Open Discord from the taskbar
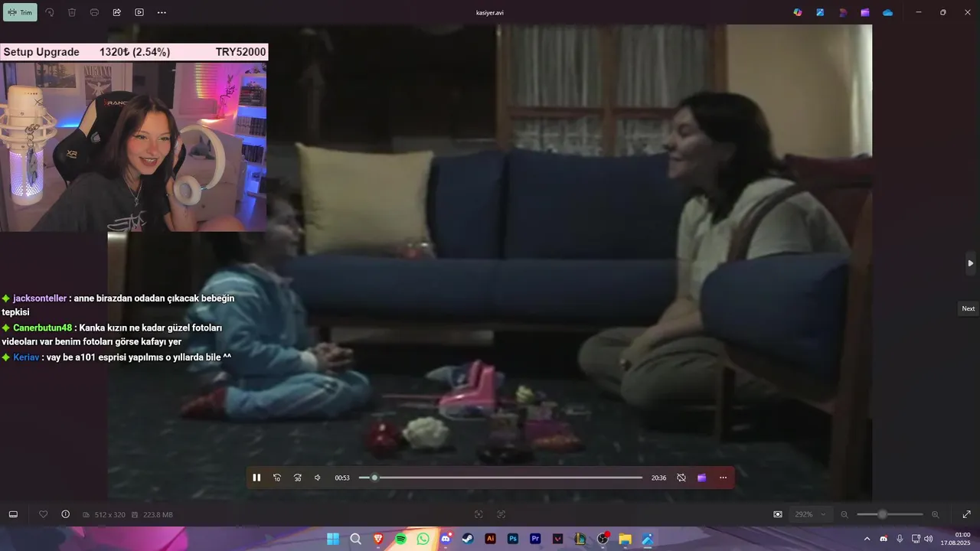This screenshot has height=551, width=980. click(x=446, y=539)
